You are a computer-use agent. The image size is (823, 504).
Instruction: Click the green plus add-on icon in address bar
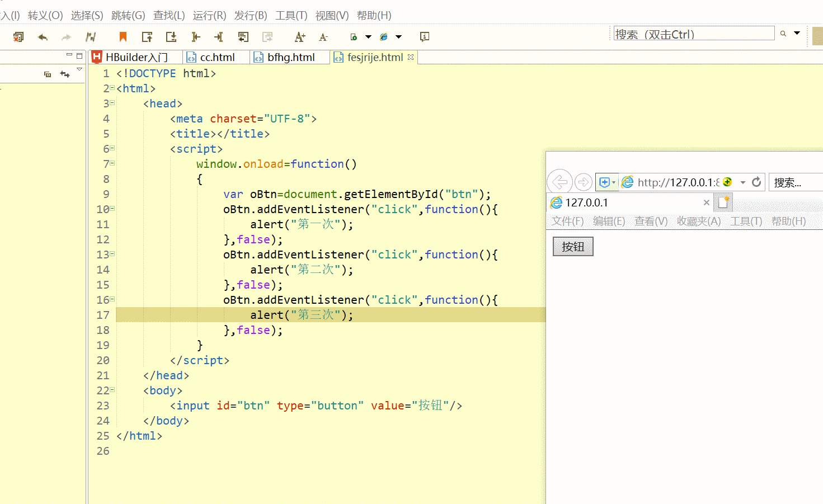pos(727,182)
